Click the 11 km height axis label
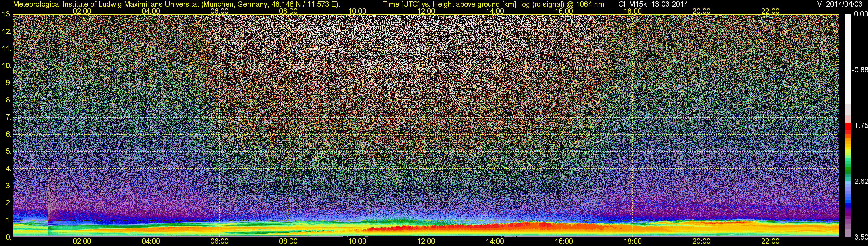 tap(7, 49)
